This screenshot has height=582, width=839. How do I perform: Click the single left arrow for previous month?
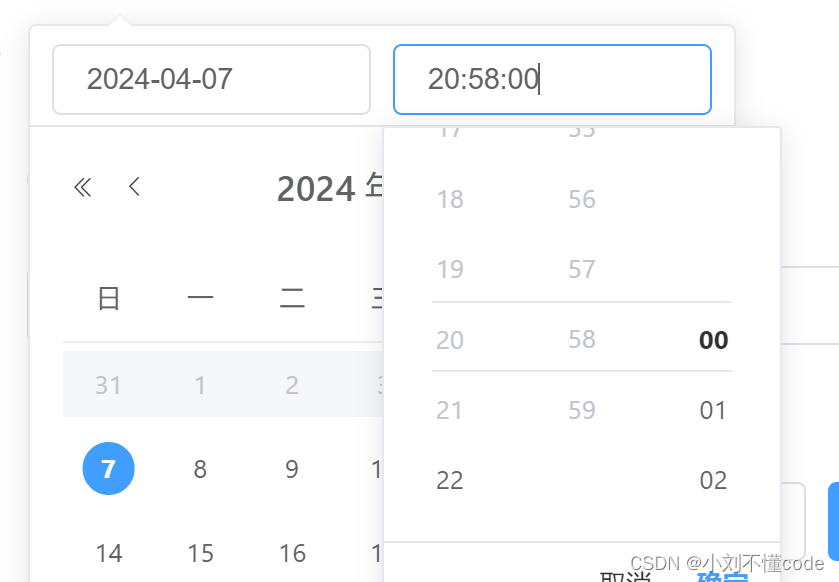coord(134,187)
